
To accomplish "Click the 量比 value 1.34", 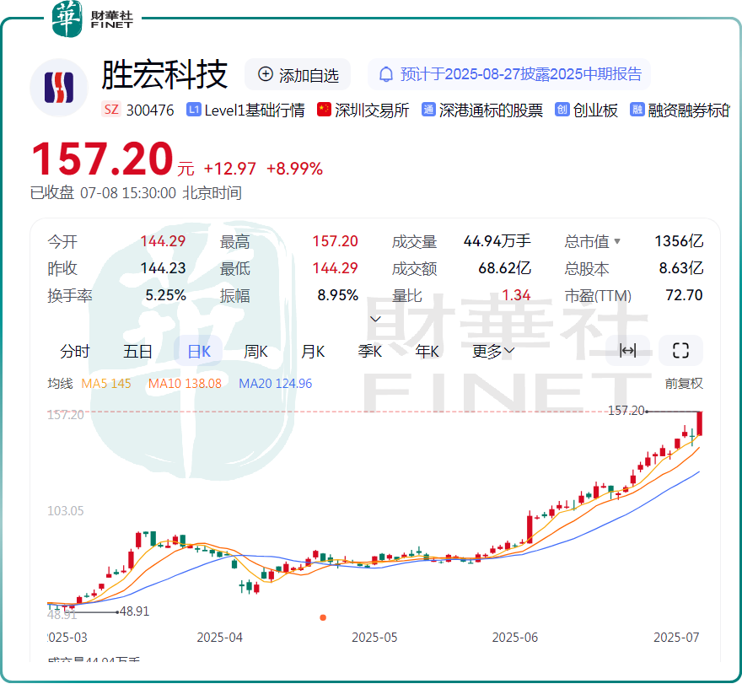I will 516,295.
